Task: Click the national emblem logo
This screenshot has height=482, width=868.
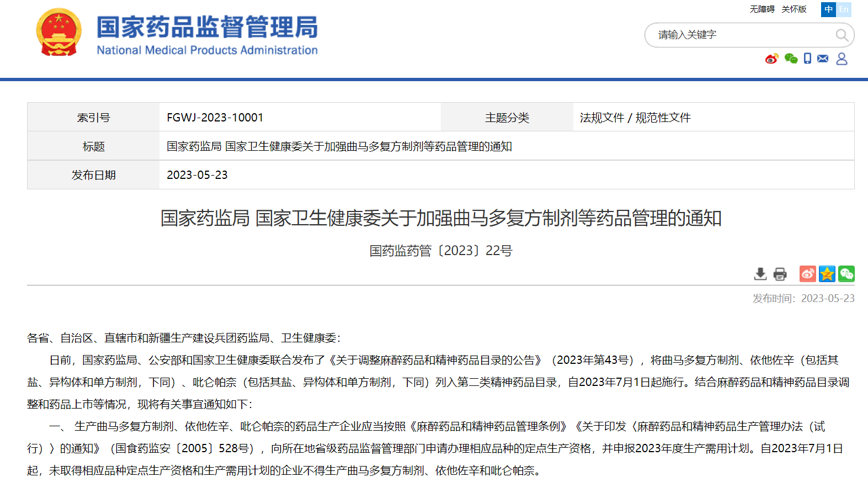Action: point(58,33)
